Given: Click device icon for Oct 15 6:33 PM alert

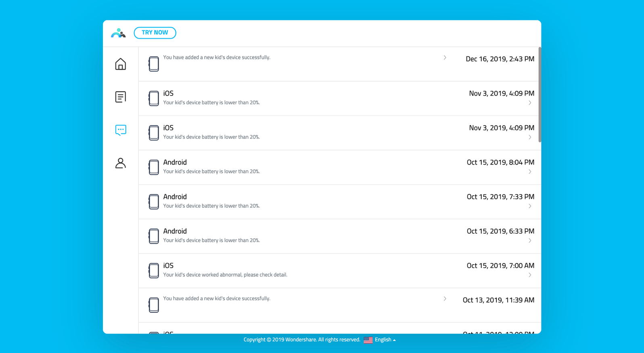Looking at the screenshot, I should (154, 236).
